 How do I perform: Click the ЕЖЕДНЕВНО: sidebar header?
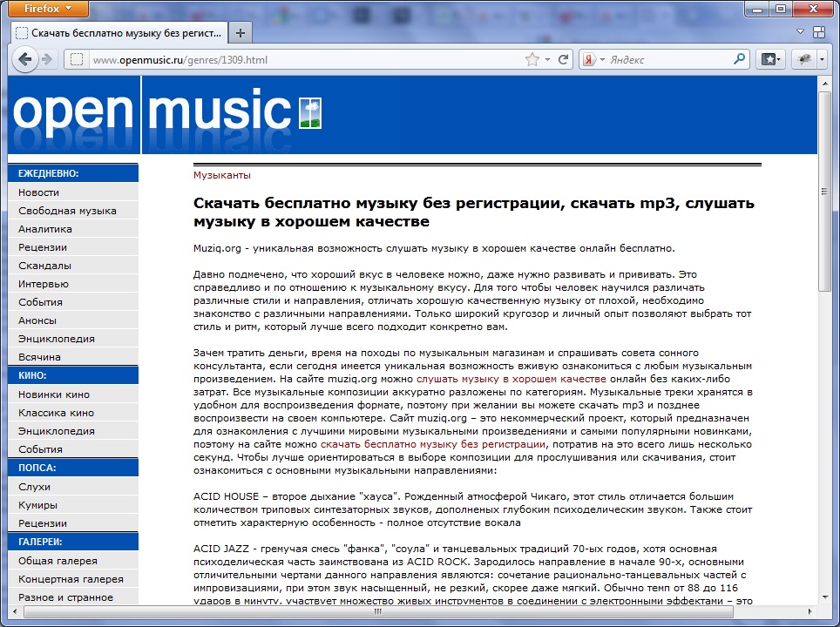[73, 173]
